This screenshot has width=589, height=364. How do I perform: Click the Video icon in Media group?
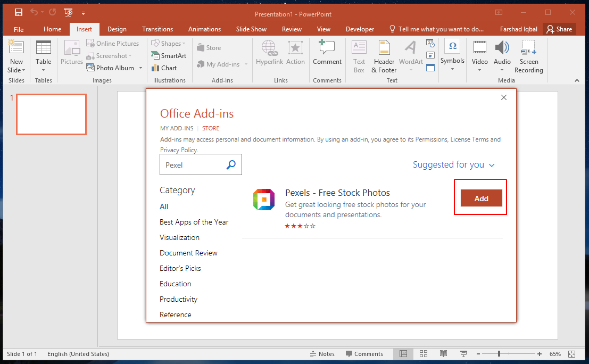point(479,48)
